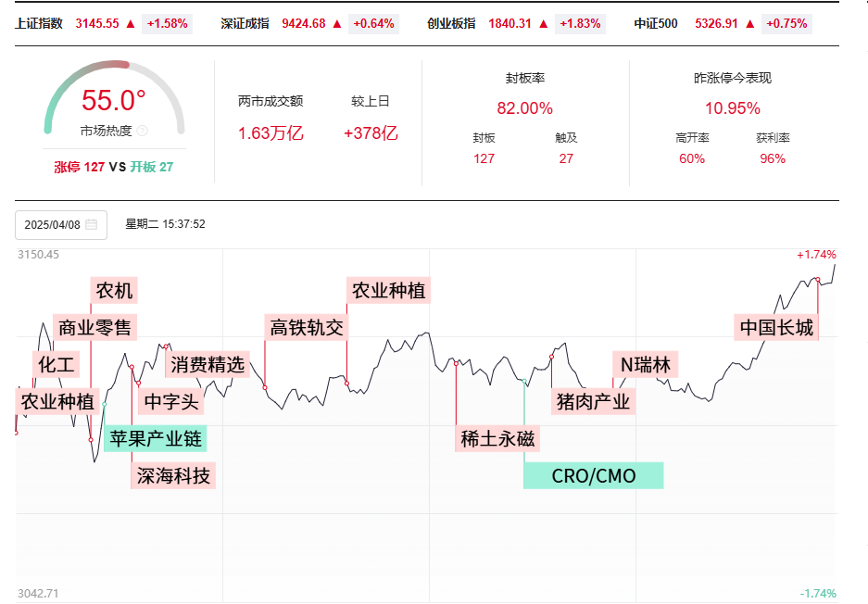Click the 苹果产业链 green chart tag

(156, 438)
